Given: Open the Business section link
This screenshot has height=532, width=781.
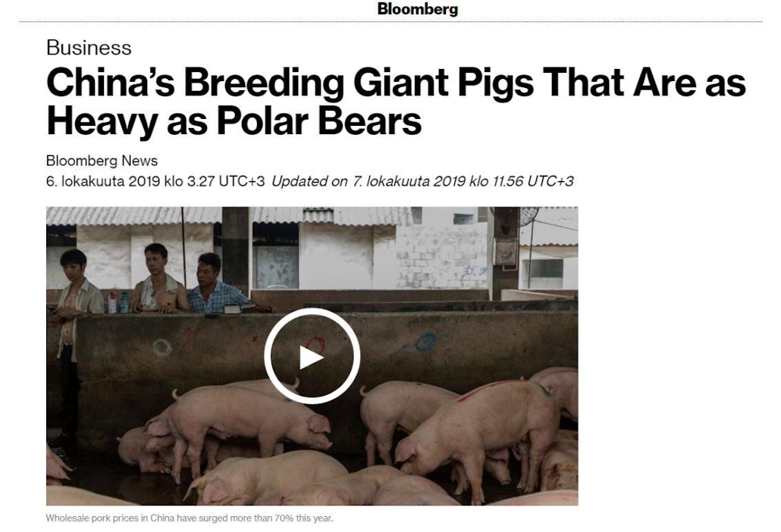Looking at the screenshot, I should (x=89, y=48).
